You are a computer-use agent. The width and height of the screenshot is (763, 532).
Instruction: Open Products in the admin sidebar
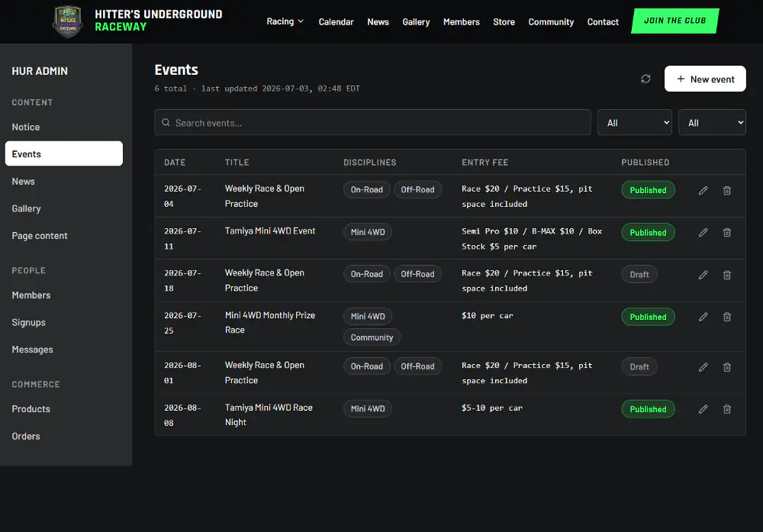coord(64,409)
